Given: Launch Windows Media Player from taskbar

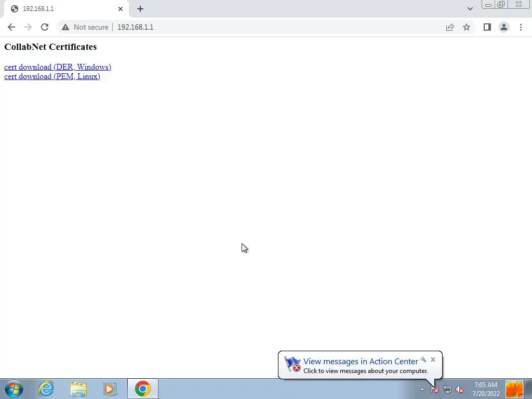Looking at the screenshot, I should point(110,389).
